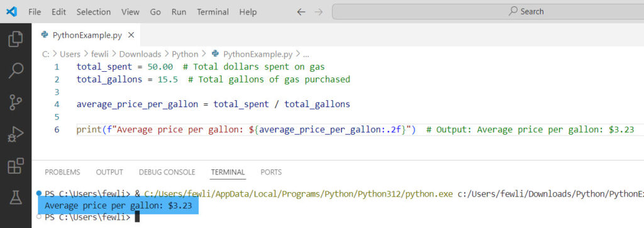Click the Python breadcrumb segment
Screen dimensions: 644x228
pos(185,54)
